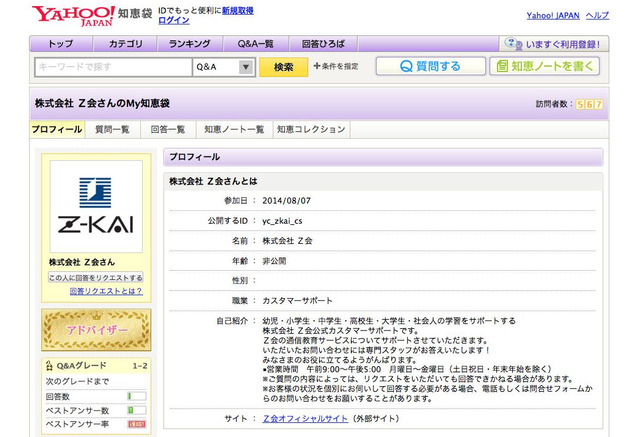Click the ヘルプ link
This screenshot has width=640, height=437.
coord(597,16)
